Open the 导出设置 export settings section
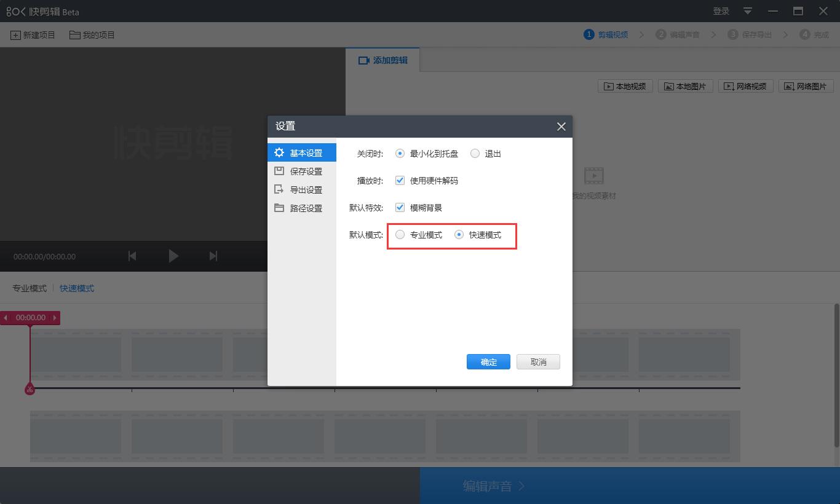Viewport: 840px width, 504px height. 306,189
